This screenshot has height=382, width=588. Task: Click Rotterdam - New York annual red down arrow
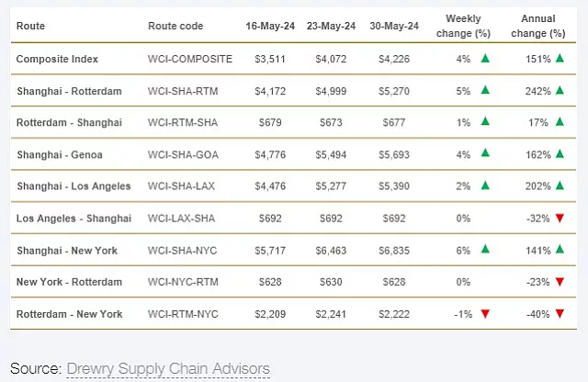[559, 314]
